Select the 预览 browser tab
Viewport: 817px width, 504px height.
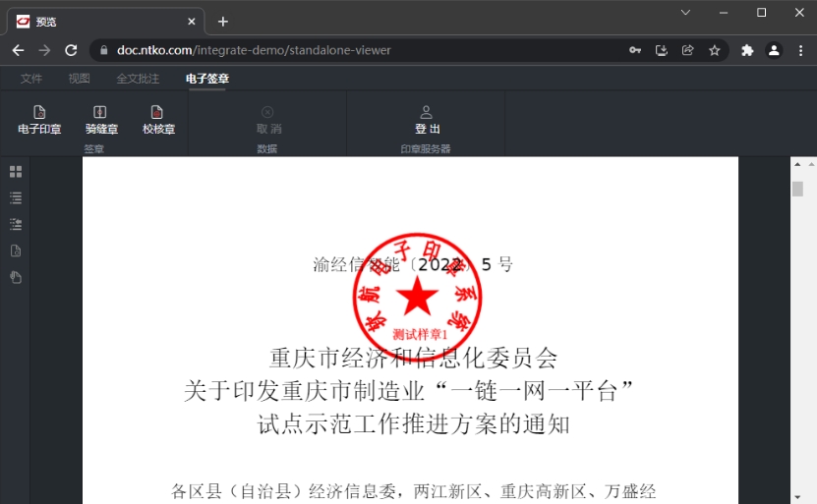coord(106,22)
